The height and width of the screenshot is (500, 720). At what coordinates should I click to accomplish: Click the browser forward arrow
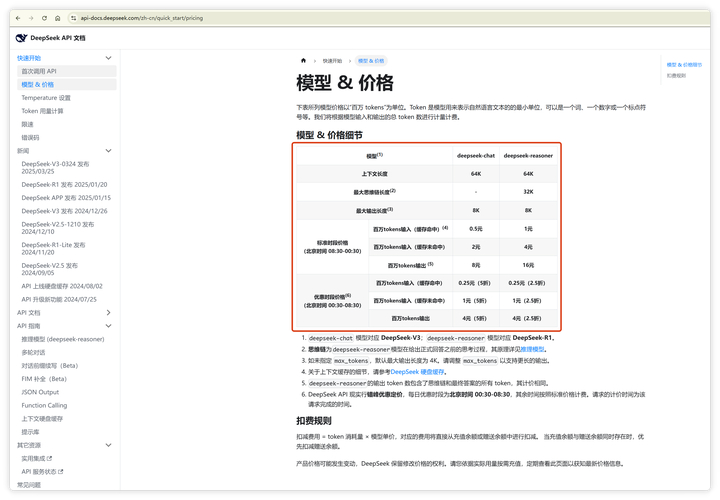coord(31,18)
